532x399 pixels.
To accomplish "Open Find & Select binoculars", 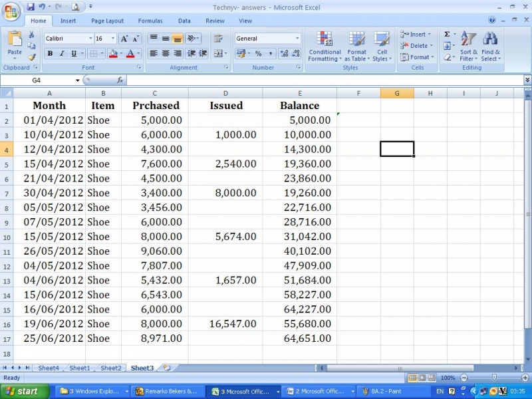I will pyautogui.click(x=491, y=47).
